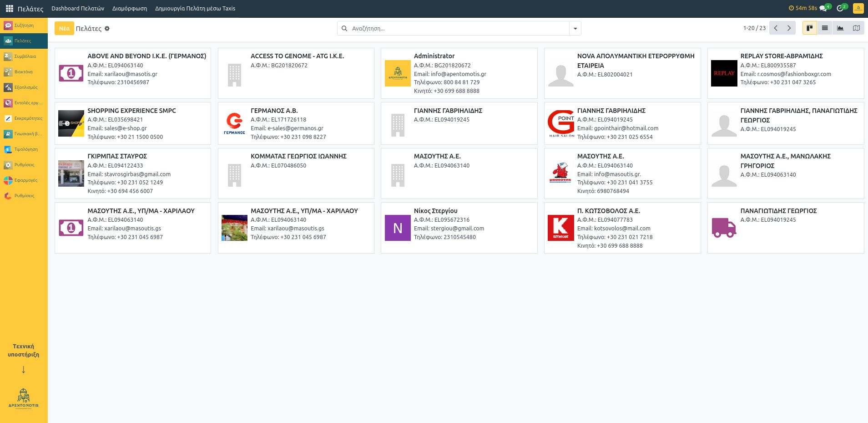Open ΚΟΜΜΑΤΑΣ ΓΕΩΡΓΙΟΣ ΙΩΑΝΝΗΣ card
The image size is (868, 423).
pyautogui.click(x=296, y=173)
